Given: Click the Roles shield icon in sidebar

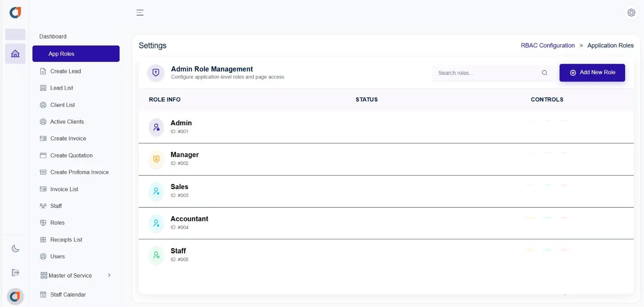Looking at the screenshot, I should click(43, 223).
